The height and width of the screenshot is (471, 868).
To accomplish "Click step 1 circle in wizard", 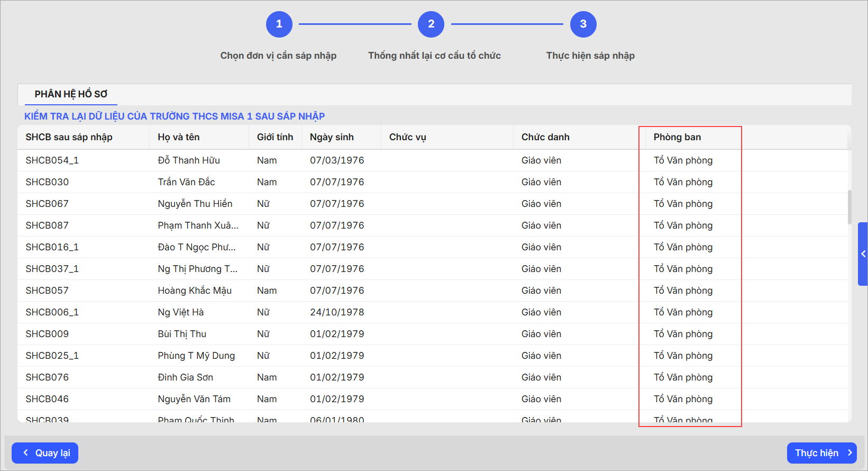I will pyautogui.click(x=279, y=24).
